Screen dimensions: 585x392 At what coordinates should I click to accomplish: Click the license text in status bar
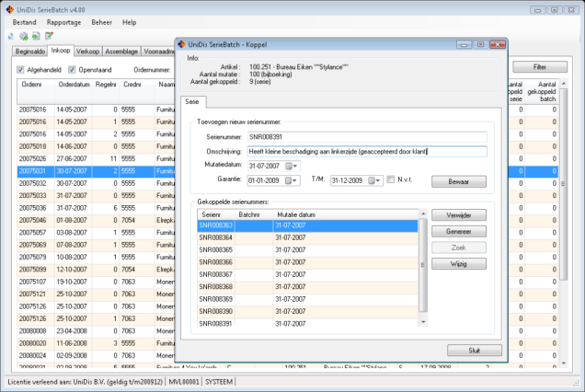pos(85,382)
